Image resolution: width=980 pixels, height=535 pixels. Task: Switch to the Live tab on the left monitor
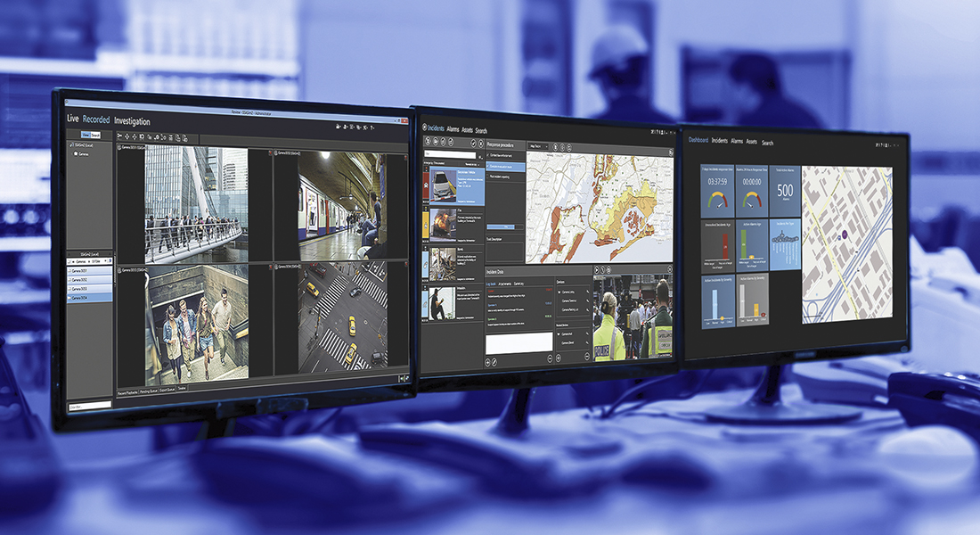(x=73, y=119)
